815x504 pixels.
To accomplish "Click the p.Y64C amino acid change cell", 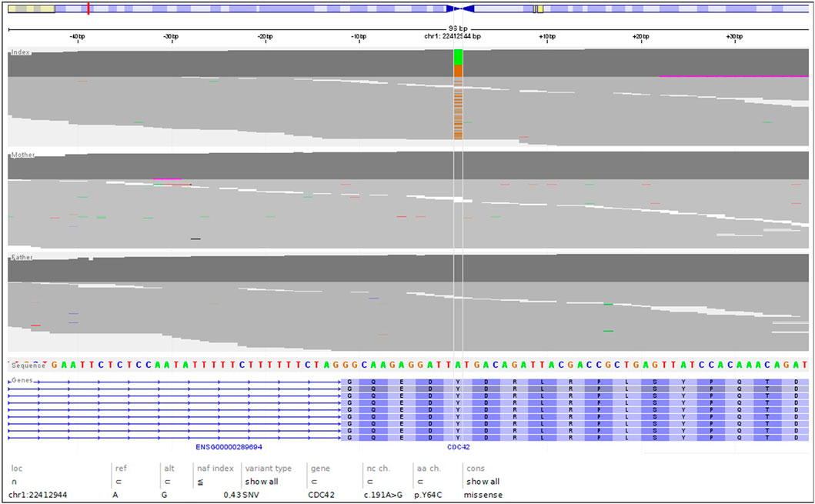I will (x=428, y=495).
